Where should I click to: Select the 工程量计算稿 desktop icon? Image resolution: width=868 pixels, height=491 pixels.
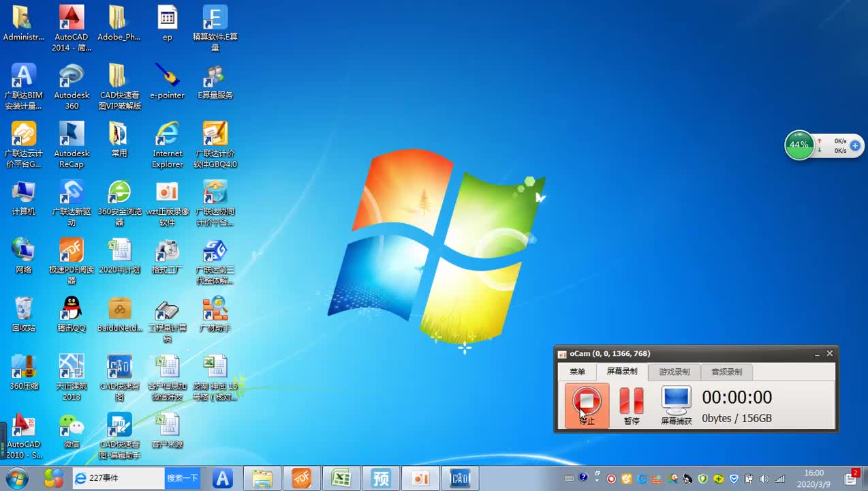168,318
